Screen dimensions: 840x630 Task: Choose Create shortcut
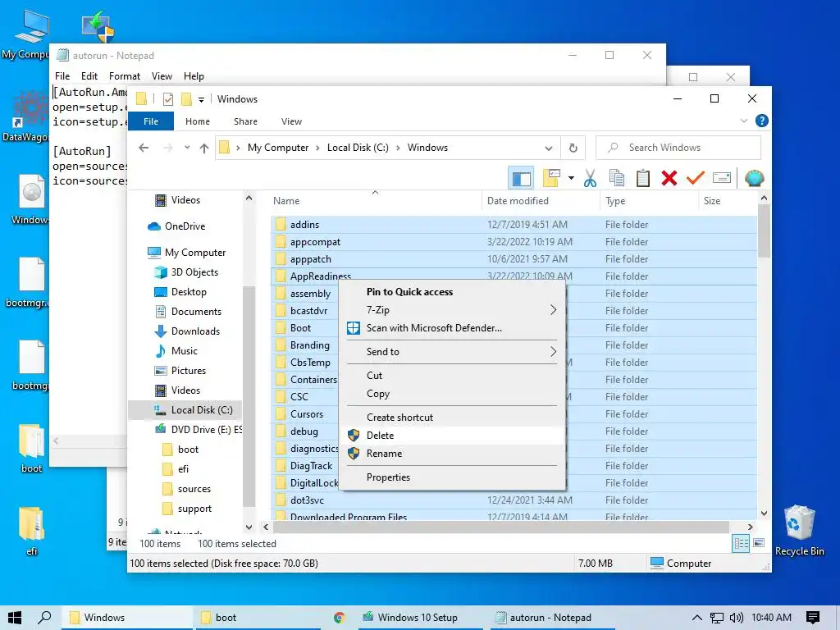(453, 418)
